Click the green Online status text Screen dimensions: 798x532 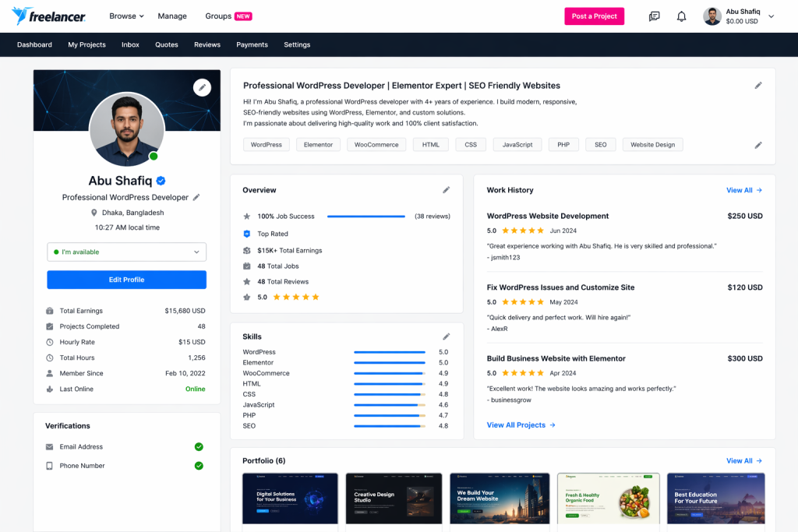pos(196,389)
